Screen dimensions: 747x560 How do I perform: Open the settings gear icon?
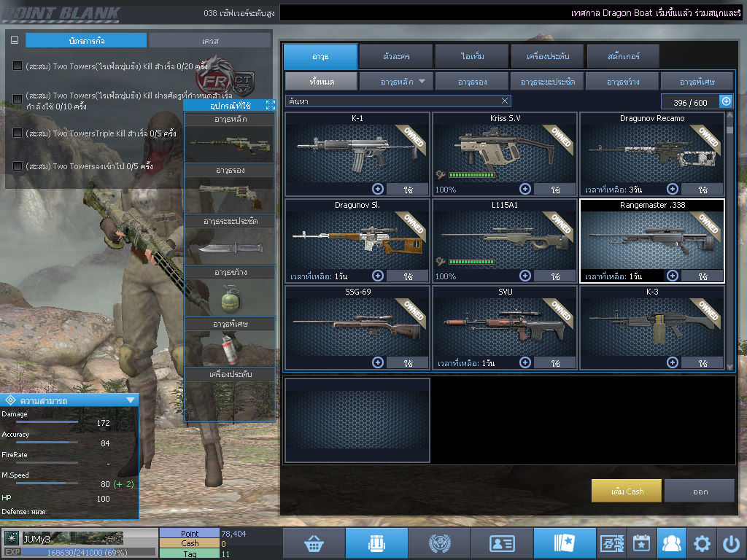[x=702, y=543]
